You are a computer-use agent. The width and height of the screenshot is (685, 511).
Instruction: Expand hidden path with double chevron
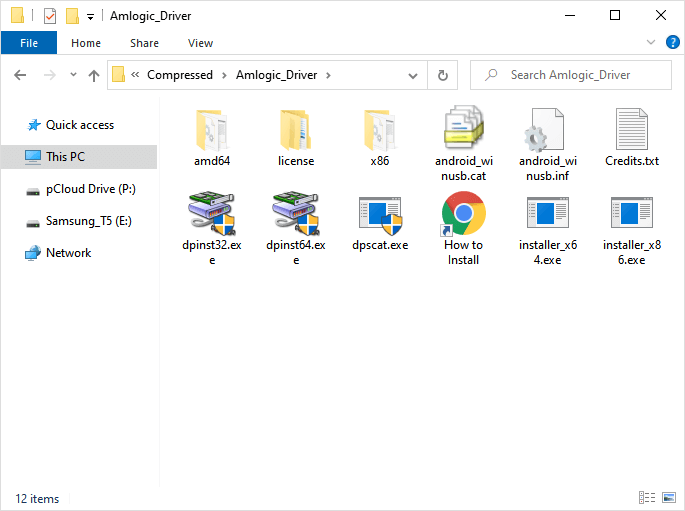coord(135,75)
